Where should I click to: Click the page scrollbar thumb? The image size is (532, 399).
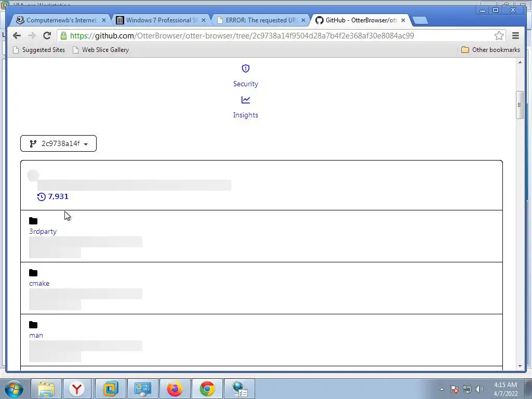pyautogui.click(x=520, y=105)
